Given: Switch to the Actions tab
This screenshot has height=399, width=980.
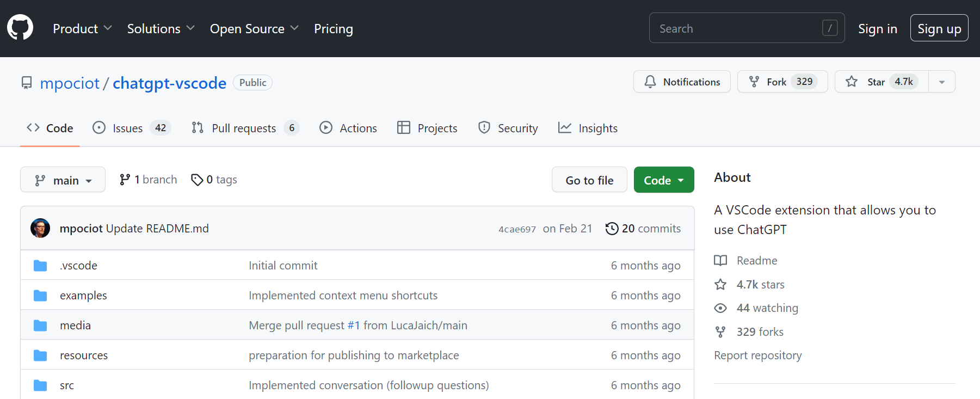Looking at the screenshot, I should point(348,128).
